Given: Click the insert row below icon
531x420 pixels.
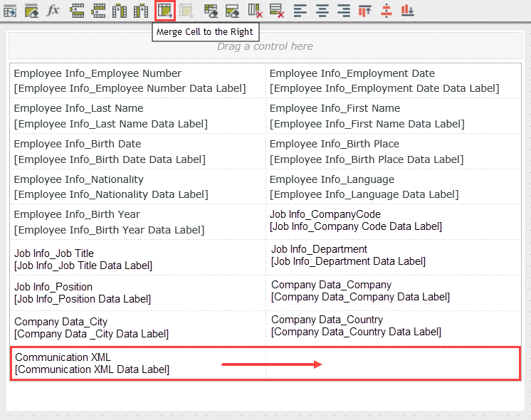Looking at the screenshot, I should point(99,11).
